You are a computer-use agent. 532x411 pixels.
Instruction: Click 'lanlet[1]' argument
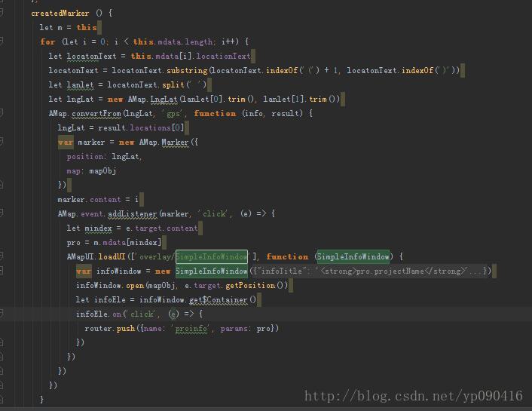point(283,100)
